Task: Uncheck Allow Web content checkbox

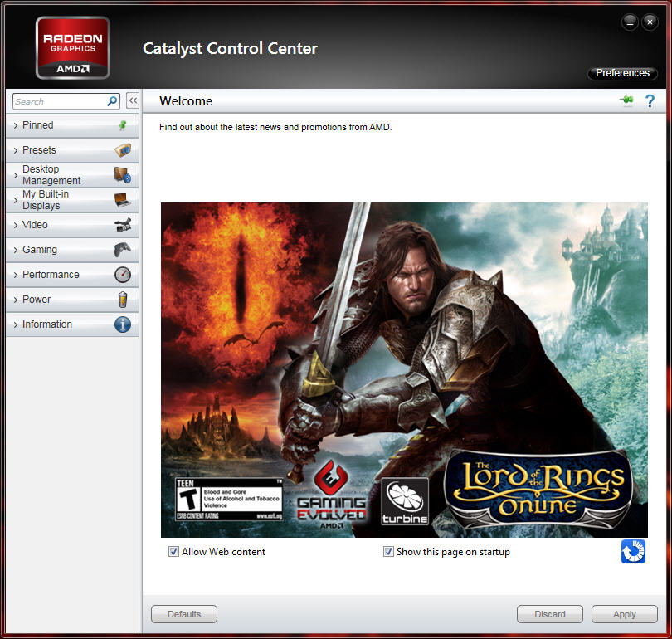Action: (174, 552)
